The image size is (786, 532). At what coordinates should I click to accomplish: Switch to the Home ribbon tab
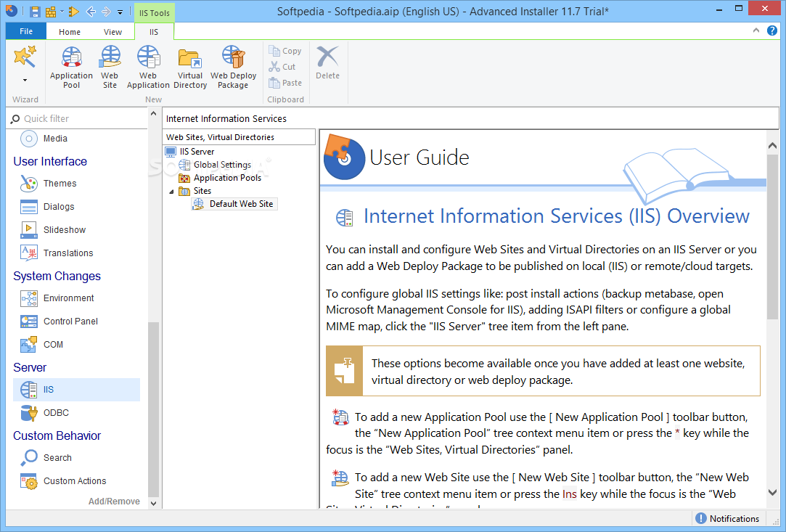[x=69, y=32]
